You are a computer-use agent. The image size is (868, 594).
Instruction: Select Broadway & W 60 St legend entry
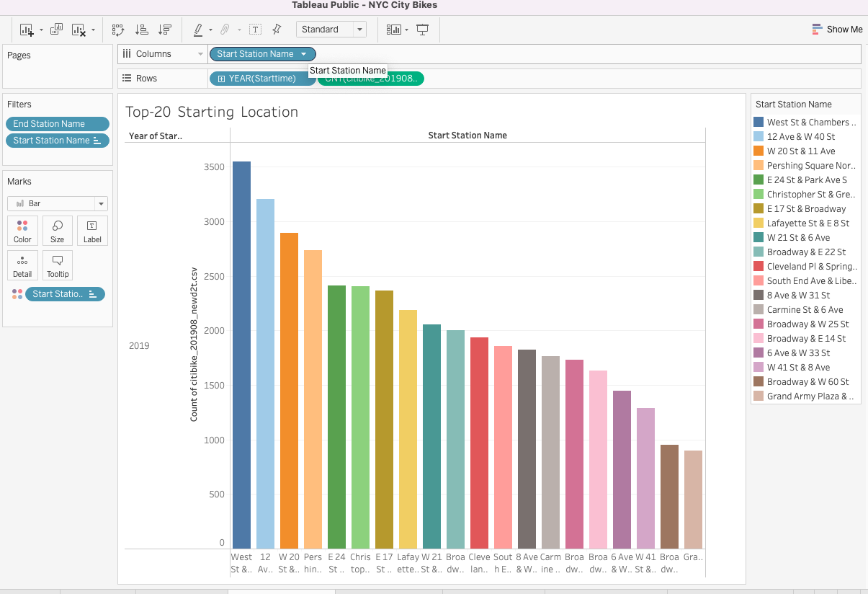coord(806,382)
